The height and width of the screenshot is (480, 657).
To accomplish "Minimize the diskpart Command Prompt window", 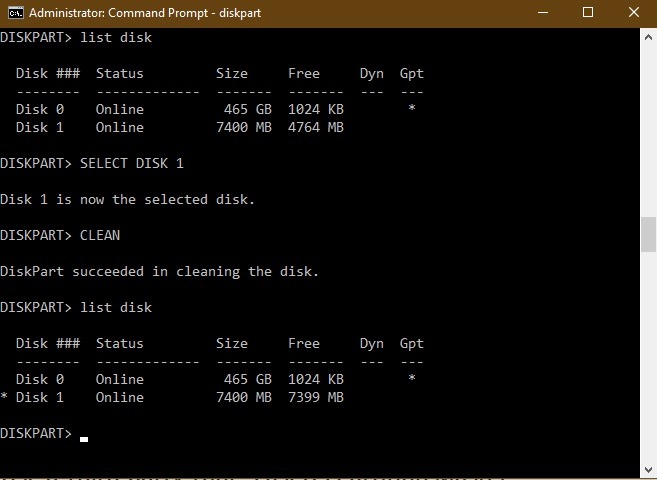I will (541, 13).
